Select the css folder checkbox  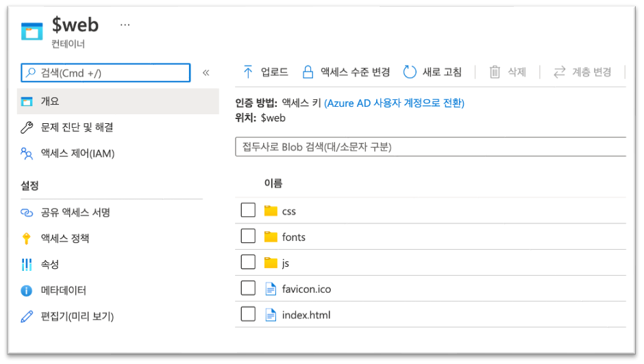point(248,210)
